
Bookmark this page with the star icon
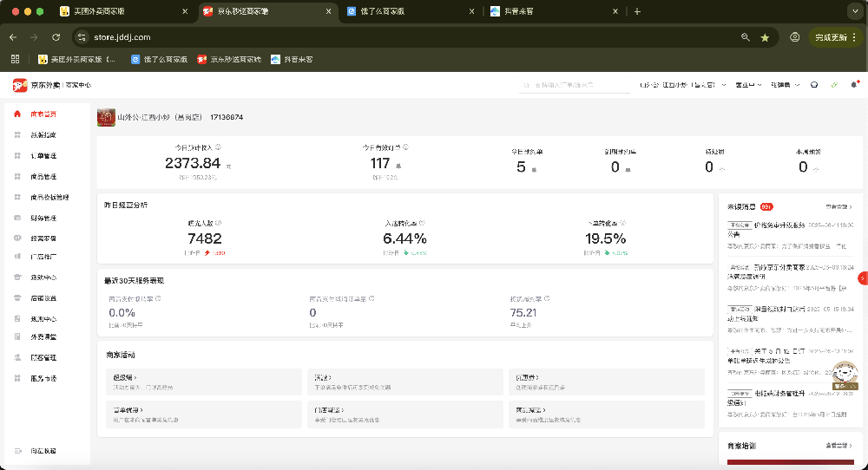coord(765,37)
